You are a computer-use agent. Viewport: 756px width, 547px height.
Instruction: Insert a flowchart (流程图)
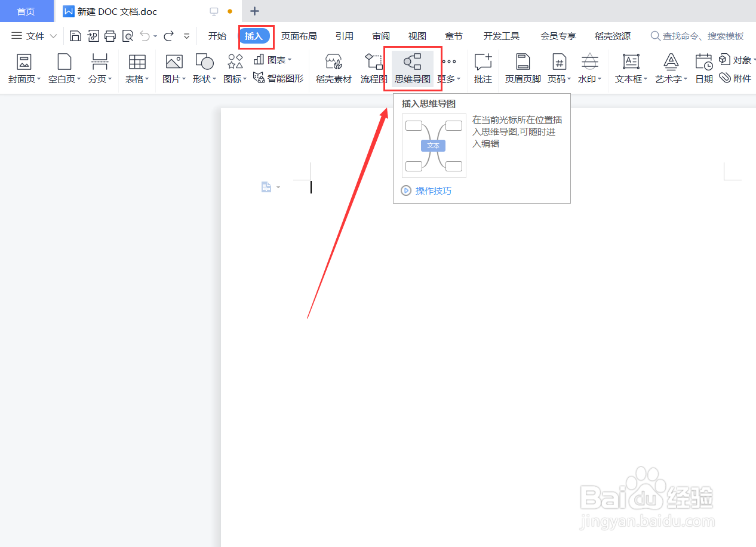[374, 69]
